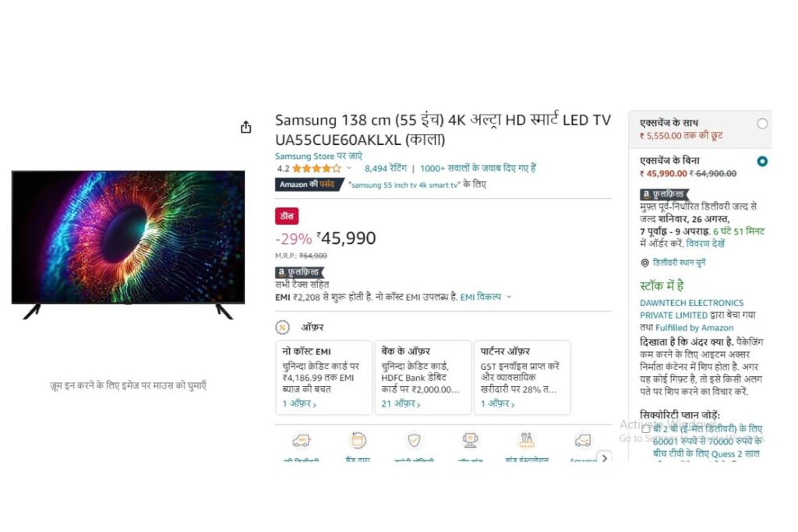This screenshot has height=532, width=798.
Task: Expand the star rating dropdown arrow
Action: [349, 167]
